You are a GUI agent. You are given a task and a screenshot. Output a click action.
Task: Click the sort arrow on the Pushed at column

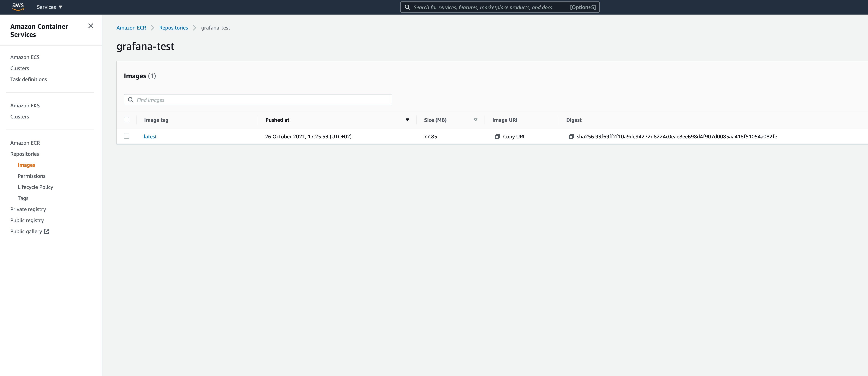pos(407,120)
